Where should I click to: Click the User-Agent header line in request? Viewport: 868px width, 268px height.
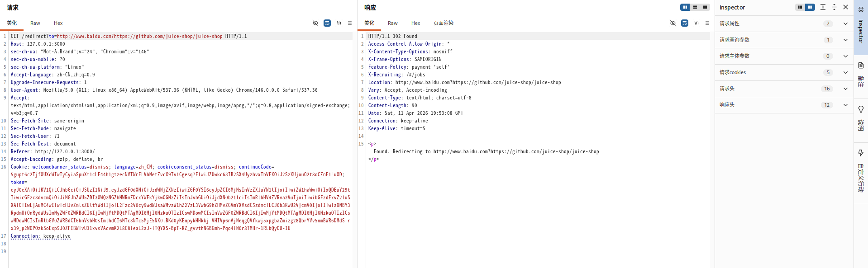pyautogui.click(x=164, y=90)
